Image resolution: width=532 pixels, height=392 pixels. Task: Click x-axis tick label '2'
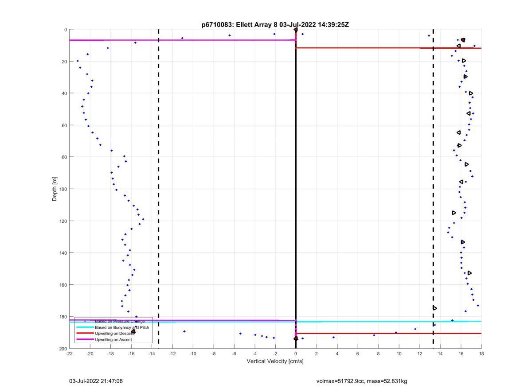317,353
